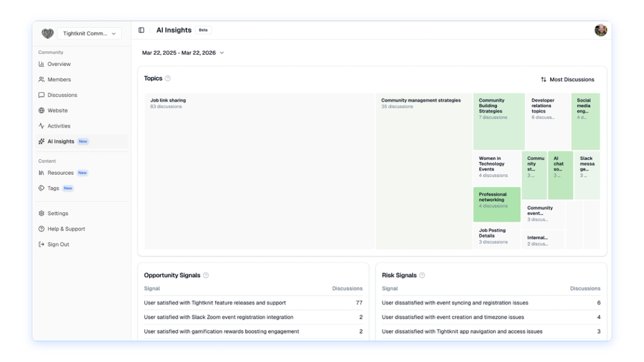
Task: Click Opportunity Signals Discussions column header
Action: pyautogui.click(x=347, y=288)
